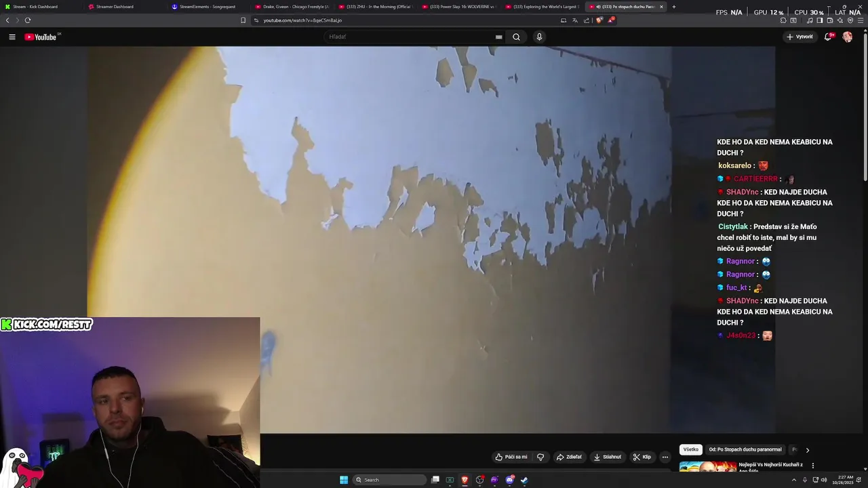This screenshot has width=868, height=488.
Task: Reload the page with refresh icon
Action: pyautogui.click(x=28, y=20)
